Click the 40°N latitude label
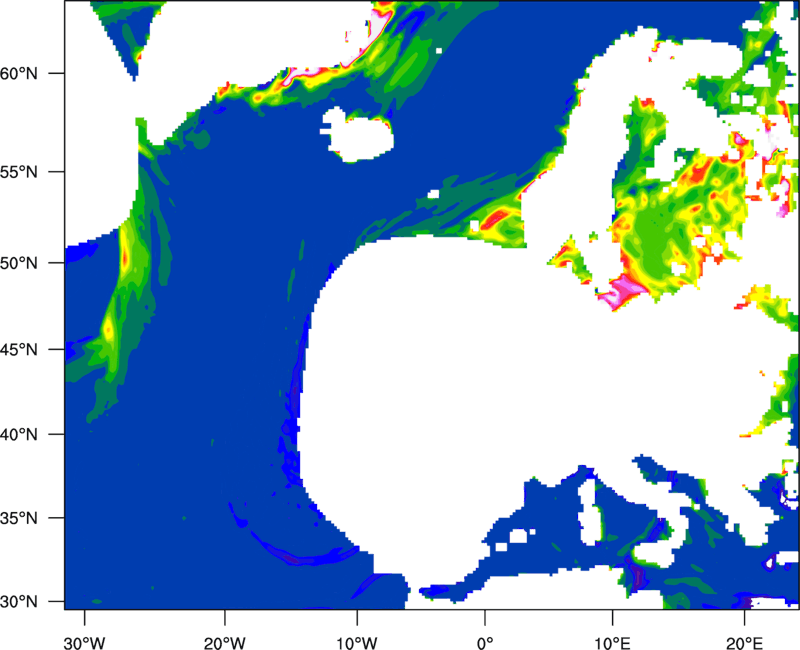Image resolution: width=800 pixels, height=650 pixels. click(19, 434)
